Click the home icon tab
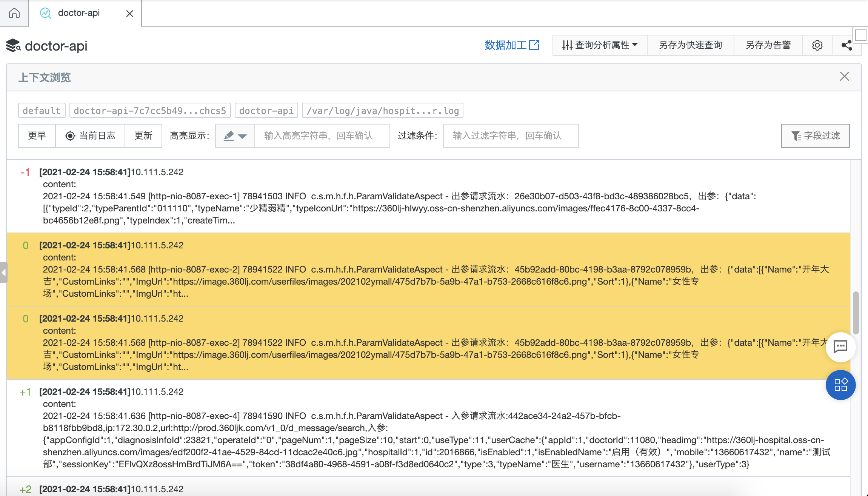The width and height of the screenshot is (868, 496). pos(14,13)
